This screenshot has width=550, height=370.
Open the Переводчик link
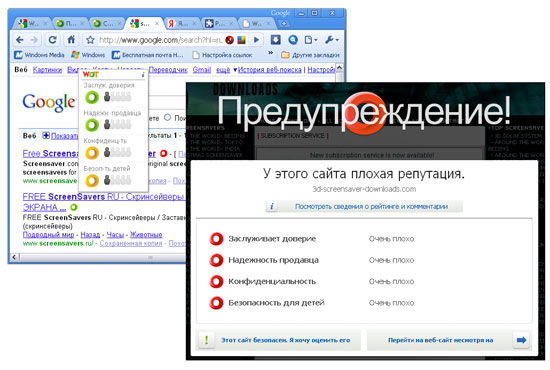(168, 70)
